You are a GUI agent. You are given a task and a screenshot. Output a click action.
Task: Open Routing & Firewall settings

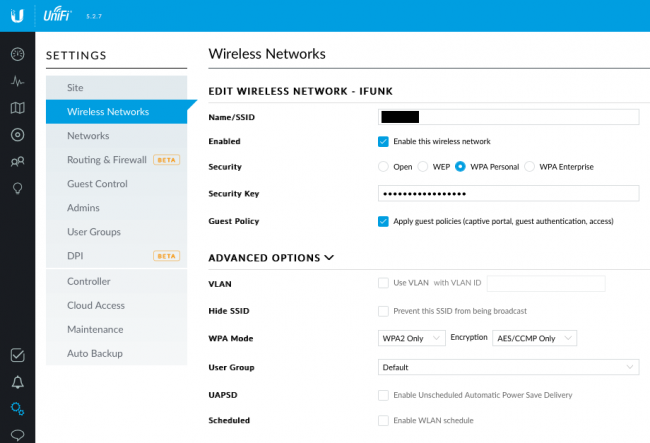[116, 160]
